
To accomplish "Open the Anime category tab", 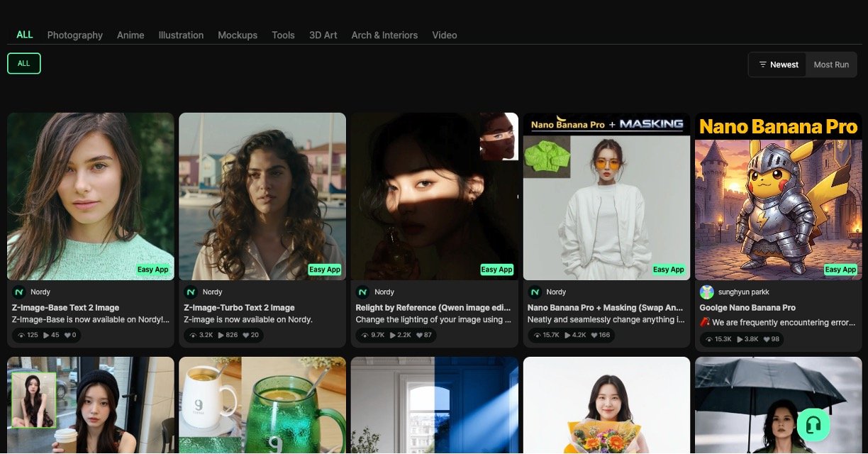I will [x=130, y=35].
